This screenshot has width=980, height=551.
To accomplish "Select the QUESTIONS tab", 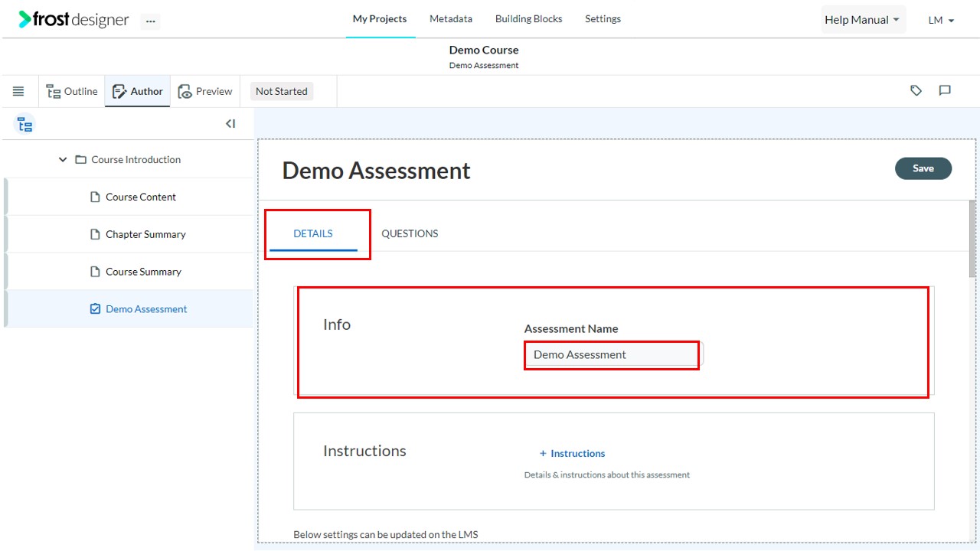I will 410,233.
